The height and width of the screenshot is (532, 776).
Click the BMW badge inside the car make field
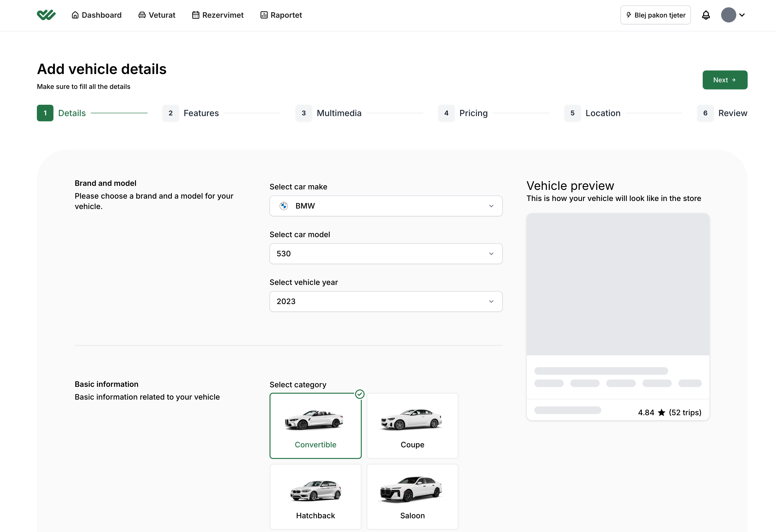pos(284,206)
